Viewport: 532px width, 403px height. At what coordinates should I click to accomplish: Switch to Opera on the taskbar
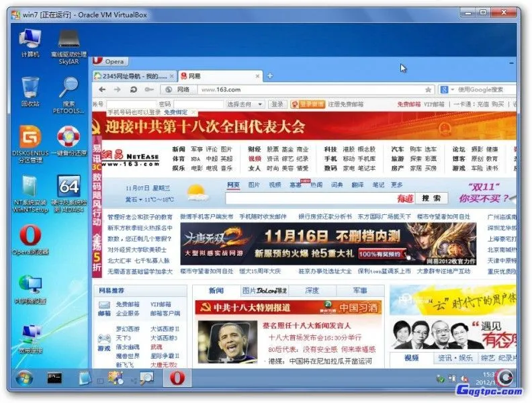(177, 378)
